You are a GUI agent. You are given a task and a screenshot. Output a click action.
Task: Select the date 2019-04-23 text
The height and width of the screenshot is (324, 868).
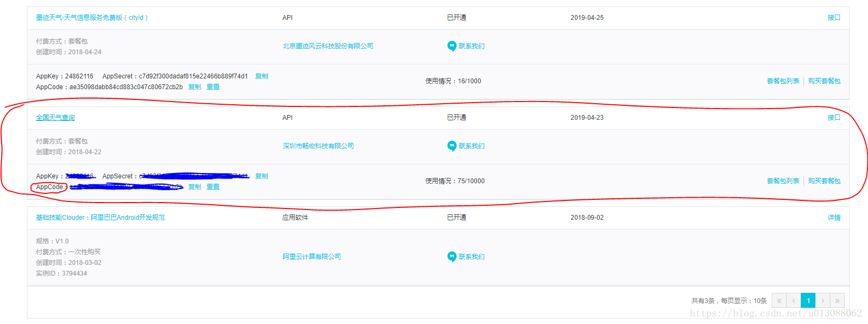pos(587,118)
